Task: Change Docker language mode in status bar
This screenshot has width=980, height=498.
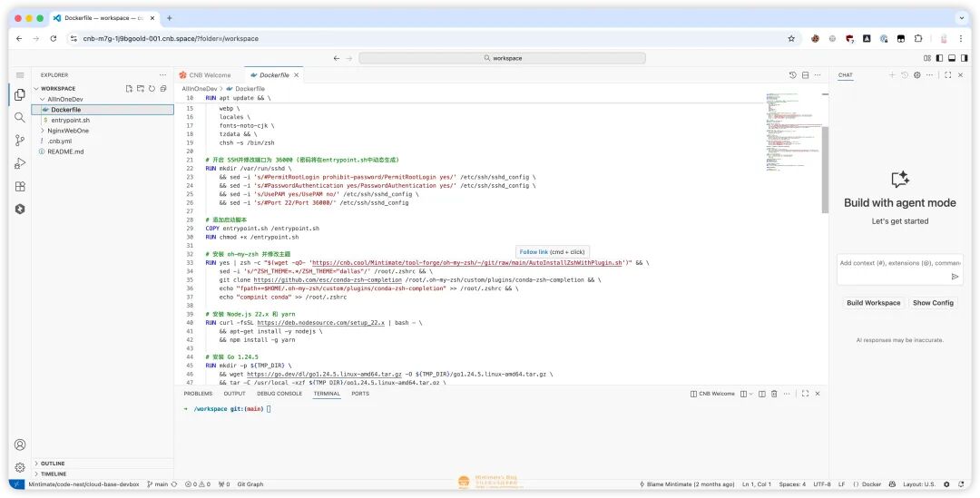Action: point(871,484)
